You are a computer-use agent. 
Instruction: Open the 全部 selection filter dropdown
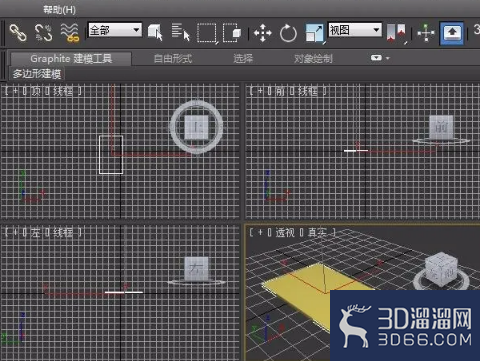(115, 30)
